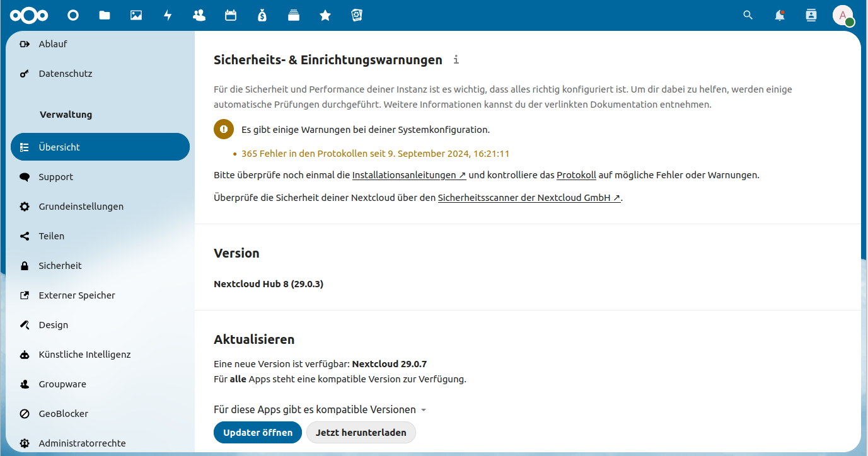Open the Ablauf settings section
This screenshot has height=456, width=868.
[100, 44]
